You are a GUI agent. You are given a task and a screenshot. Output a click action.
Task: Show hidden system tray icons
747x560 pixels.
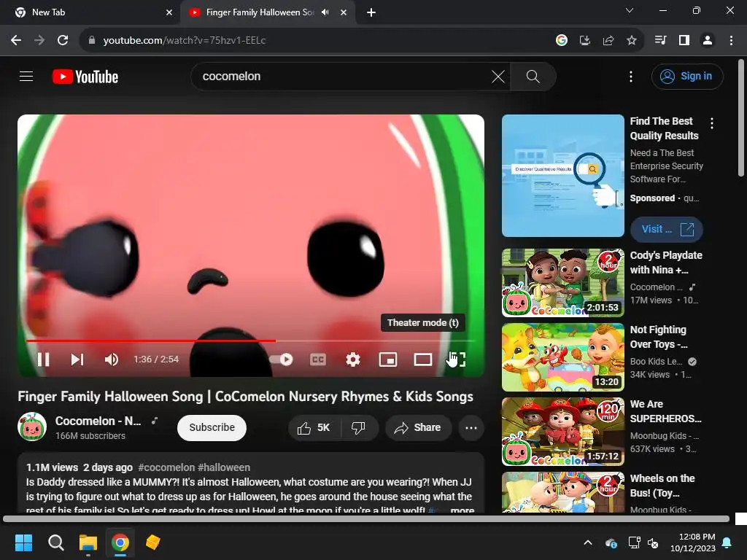pyautogui.click(x=588, y=542)
